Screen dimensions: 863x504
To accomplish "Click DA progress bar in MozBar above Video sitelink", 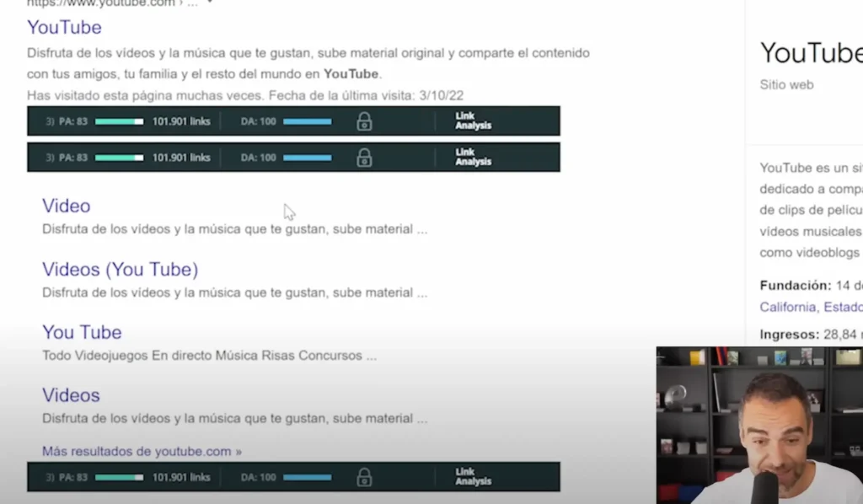I will (x=307, y=158).
